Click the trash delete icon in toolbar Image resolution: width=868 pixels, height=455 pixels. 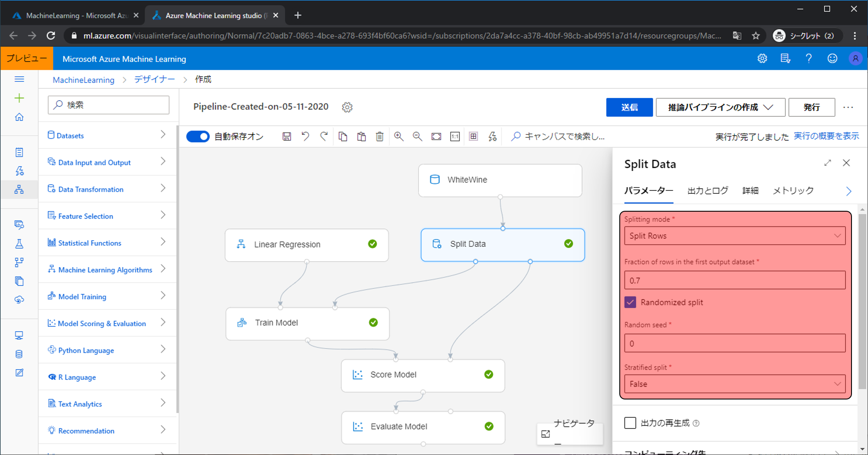pos(379,137)
